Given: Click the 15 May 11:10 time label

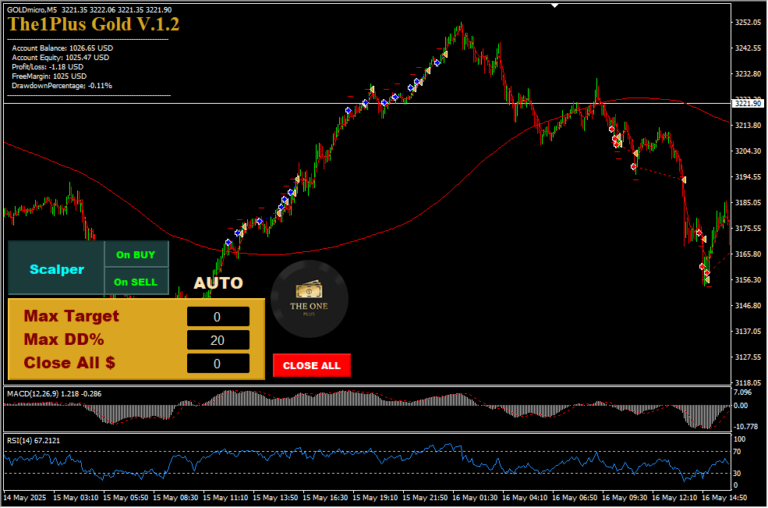Looking at the screenshot, I should (x=225, y=497).
